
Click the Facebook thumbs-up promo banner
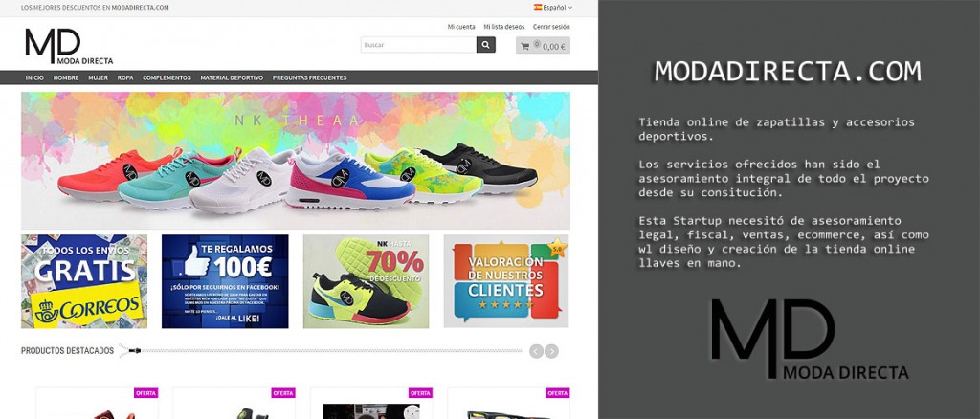[x=225, y=281]
